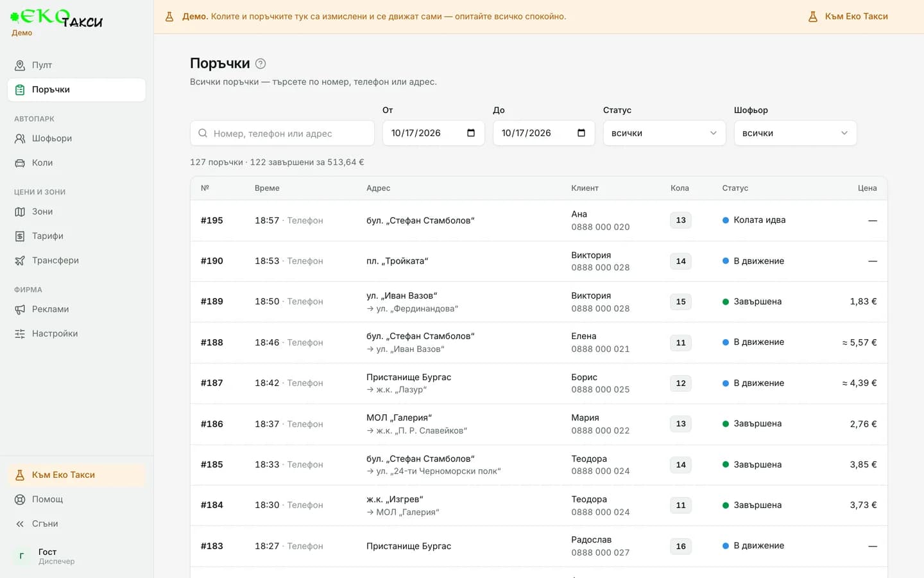Click the Цена column header
Image resolution: width=924 pixels, height=578 pixels.
pos(868,188)
